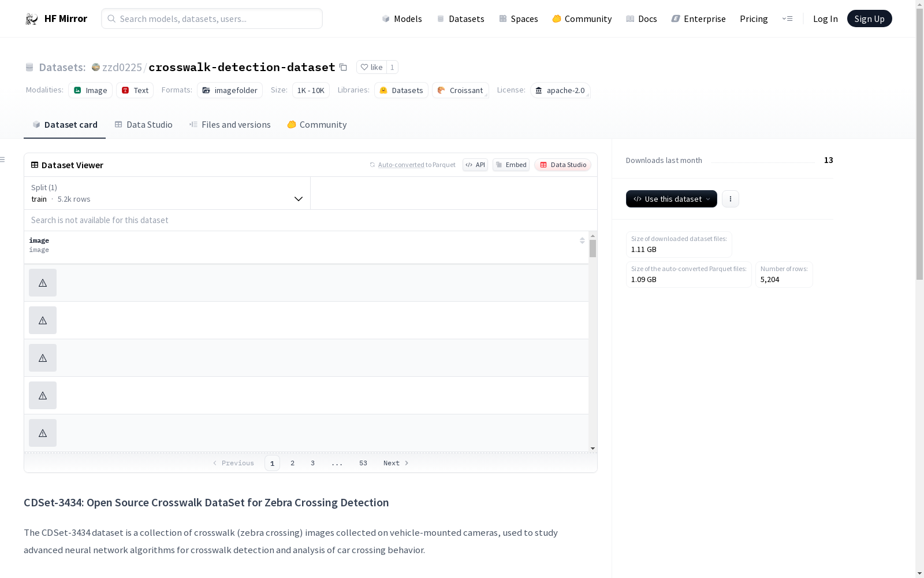The image size is (924, 578).
Task: Click the 'Number of rows: 5,204' value
Action: coord(770,279)
